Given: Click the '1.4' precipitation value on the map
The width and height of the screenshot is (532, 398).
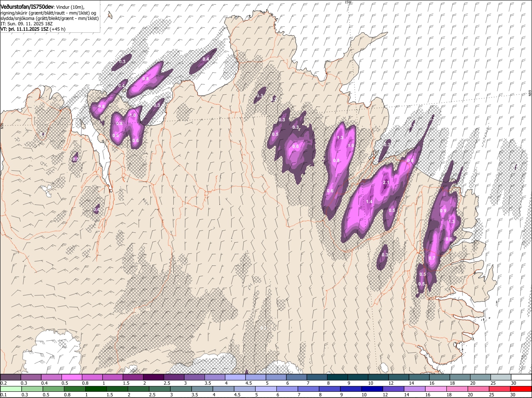Looking at the screenshot, I should click(369, 201).
